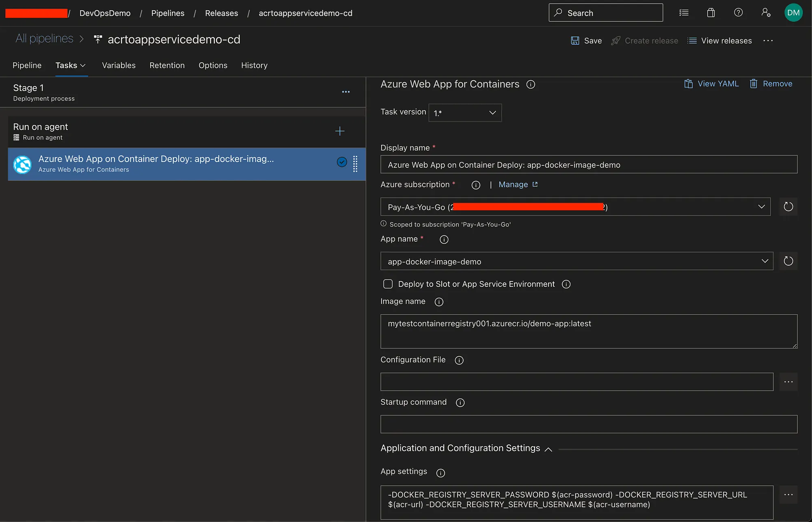Image resolution: width=812 pixels, height=522 pixels.
Task: Open Task version dropdown
Action: point(465,113)
